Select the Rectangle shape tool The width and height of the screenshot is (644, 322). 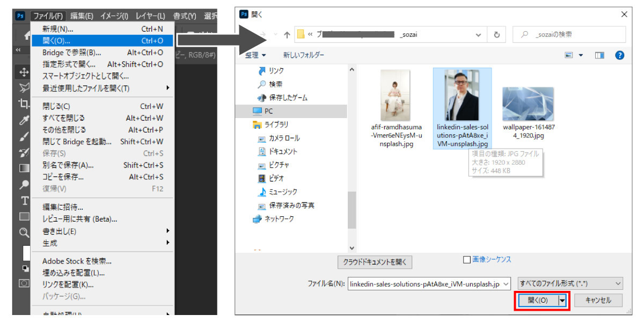click(24, 216)
